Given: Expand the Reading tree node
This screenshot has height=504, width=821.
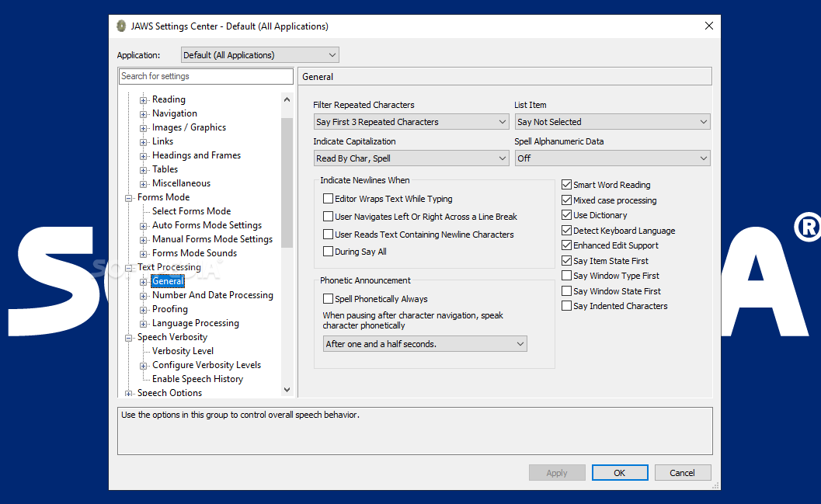Looking at the screenshot, I should (x=143, y=100).
